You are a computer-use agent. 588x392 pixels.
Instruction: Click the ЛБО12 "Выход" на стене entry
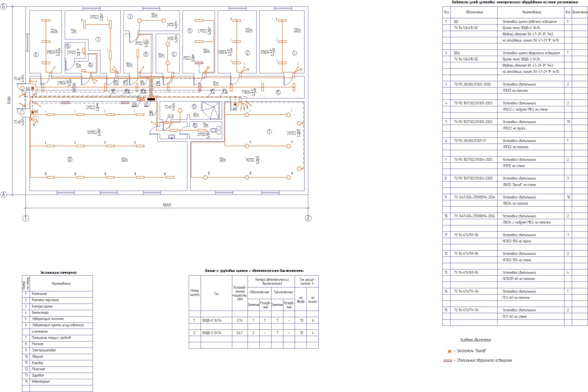pyautogui.click(x=519, y=185)
